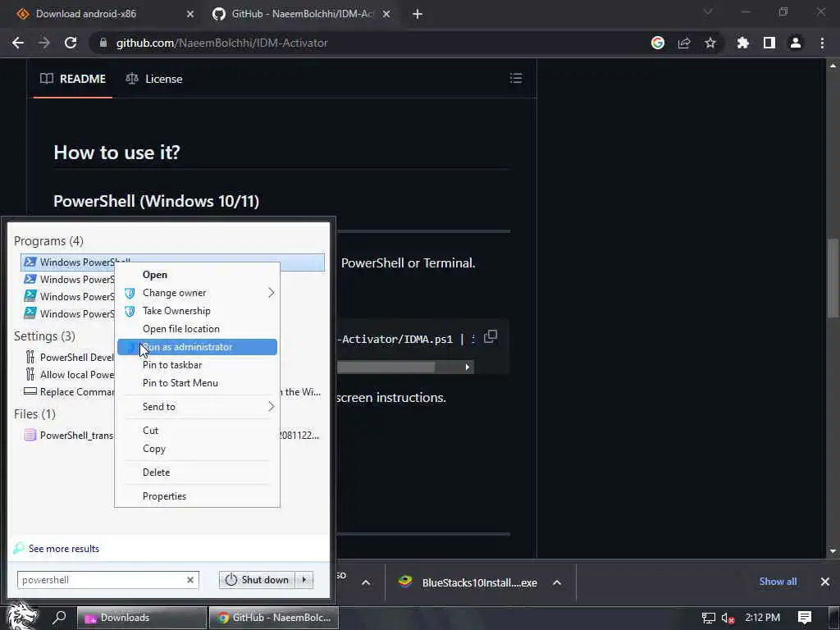Expand Change owner submenu

point(197,293)
